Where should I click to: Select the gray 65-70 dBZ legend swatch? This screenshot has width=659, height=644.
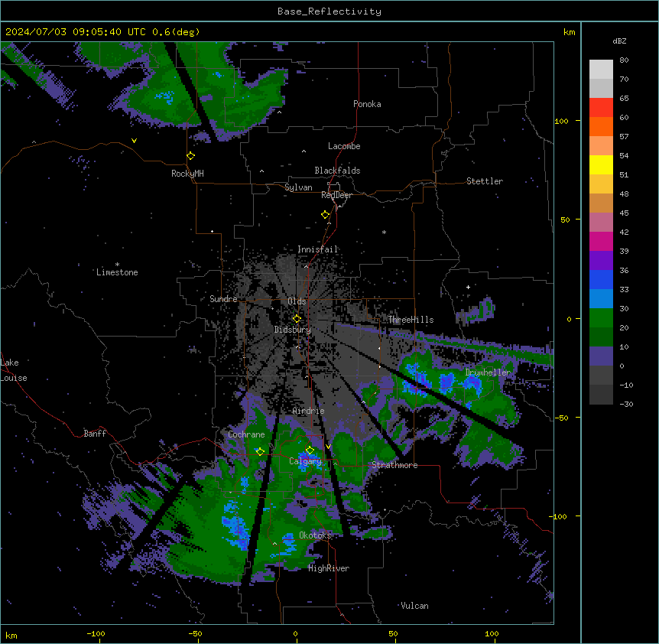pos(601,88)
